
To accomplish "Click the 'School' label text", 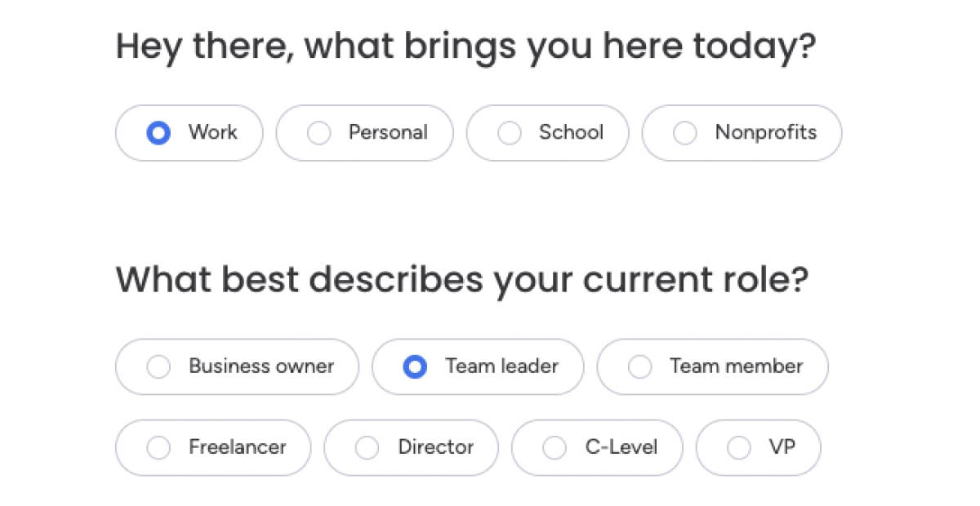I will (x=571, y=132).
